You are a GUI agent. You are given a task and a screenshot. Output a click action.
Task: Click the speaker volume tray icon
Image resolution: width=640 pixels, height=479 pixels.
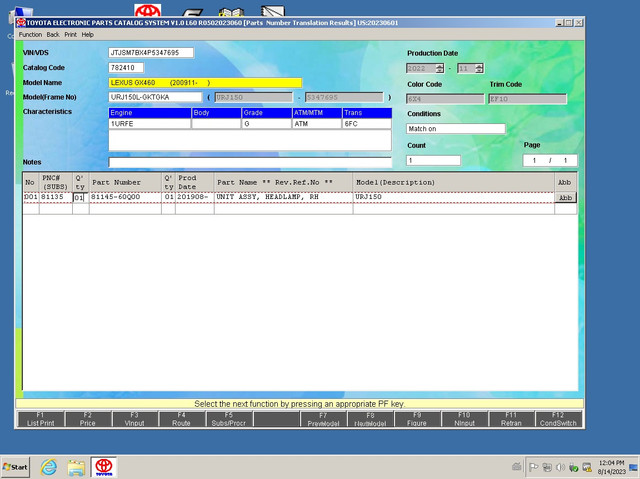(560, 467)
